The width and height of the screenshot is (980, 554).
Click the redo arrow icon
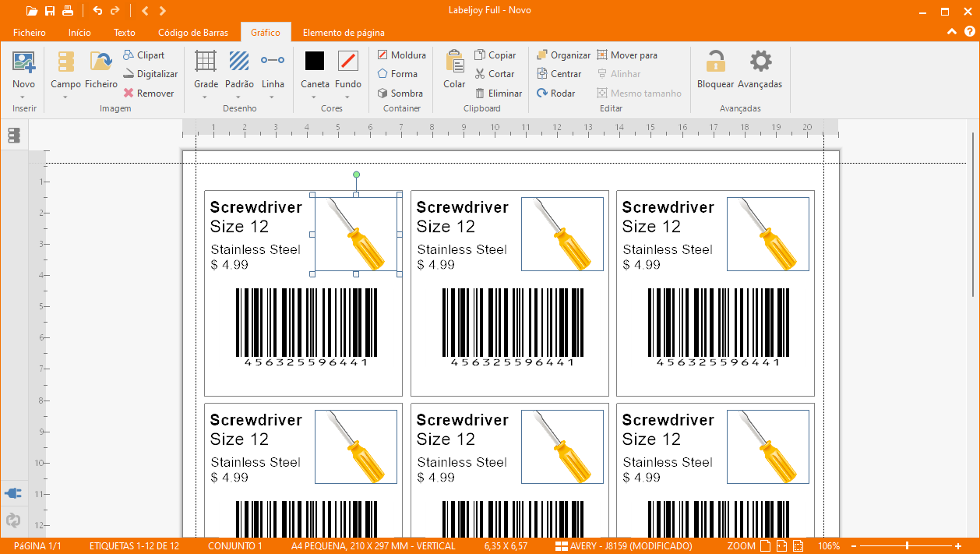pyautogui.click(x=115, y=11)
